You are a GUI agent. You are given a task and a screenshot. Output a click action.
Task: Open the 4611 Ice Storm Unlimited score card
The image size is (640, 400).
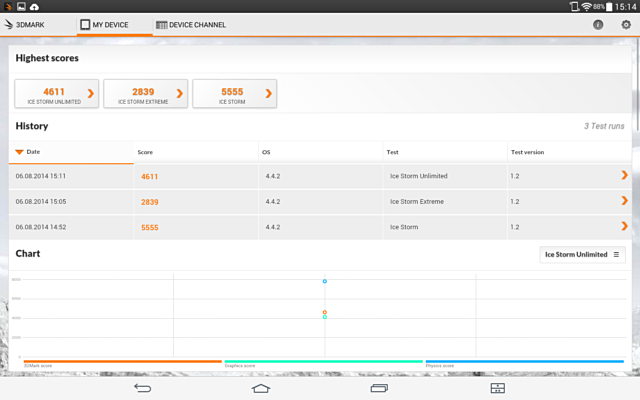(x=57, y=94)
